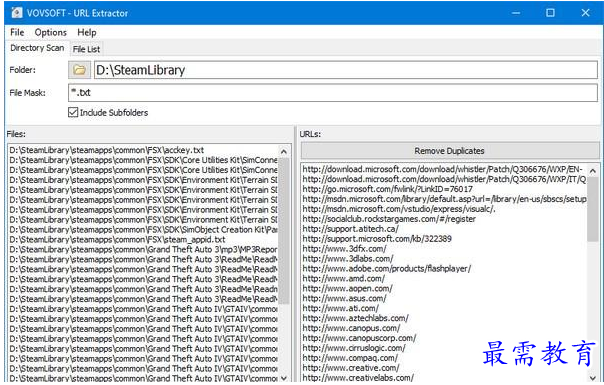Click the URLs list scroll up arrow
This screenshot has width=604, height=385.
coord(593,170)
